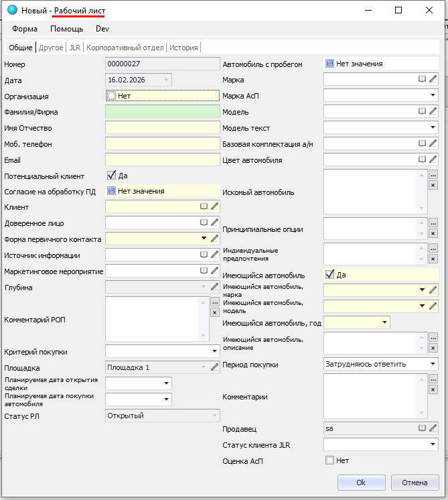Edit Цвет автомобиля with the pencil icon
The width and height of the screenshot is (448, 500).
pyautogui.click(x=433, y=160)
